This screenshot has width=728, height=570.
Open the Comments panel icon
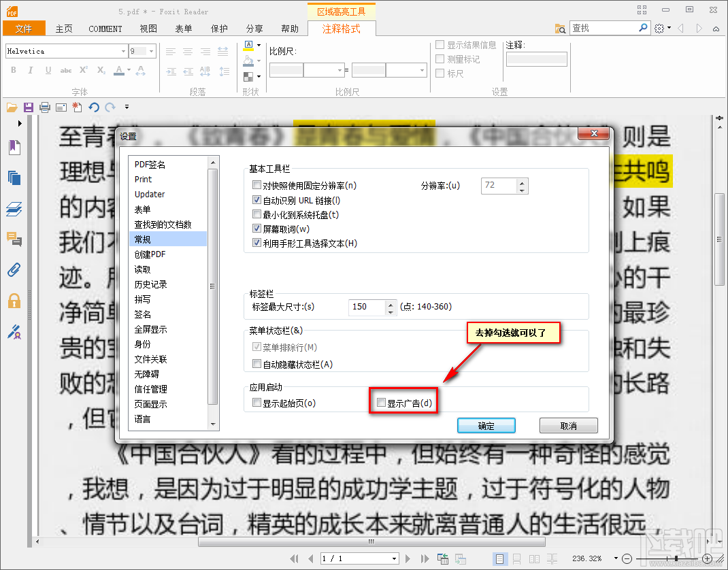pyautogui.click(x=14, y=239)
